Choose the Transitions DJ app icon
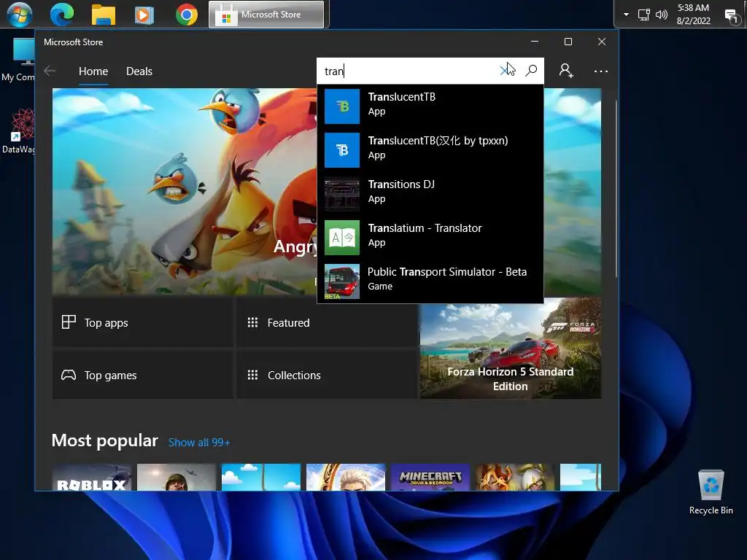The width and height of the screenshot is (747, 560). (x=342, y=194)
